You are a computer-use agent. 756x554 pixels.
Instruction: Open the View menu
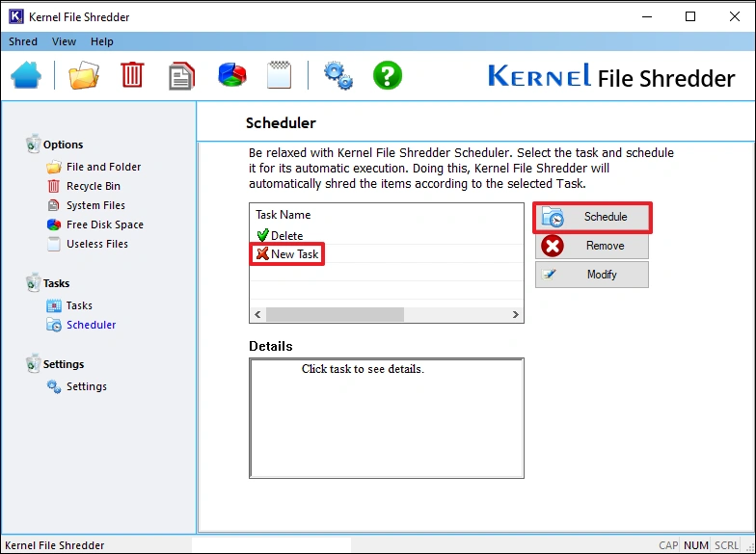(x=64, y=41)
